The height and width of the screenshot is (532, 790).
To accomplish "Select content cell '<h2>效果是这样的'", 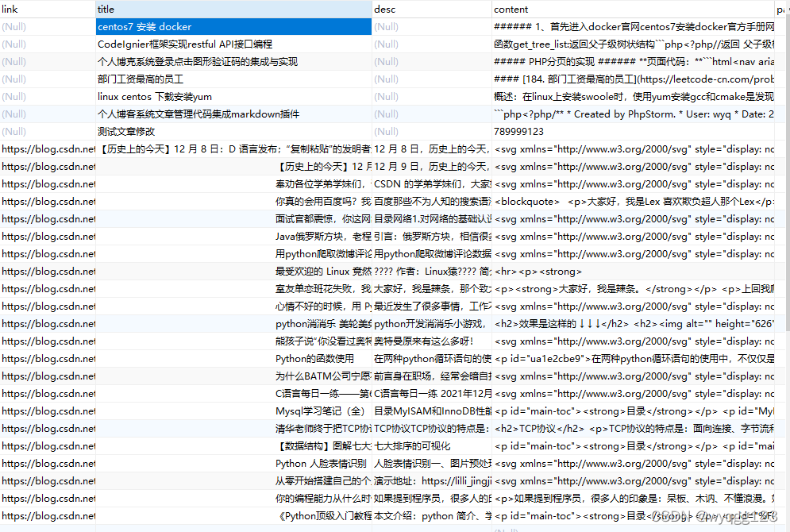I will point(634,323).
